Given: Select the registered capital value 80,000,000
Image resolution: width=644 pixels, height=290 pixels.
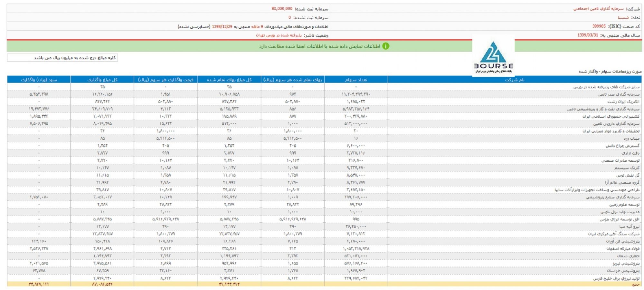Looking at the screenshot, I should click(282, 9).
